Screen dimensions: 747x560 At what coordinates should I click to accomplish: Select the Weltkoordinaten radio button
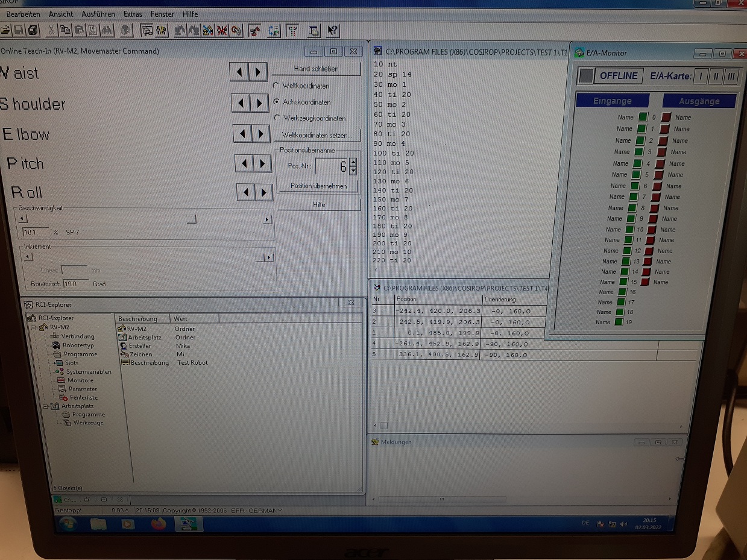[276, 86]
